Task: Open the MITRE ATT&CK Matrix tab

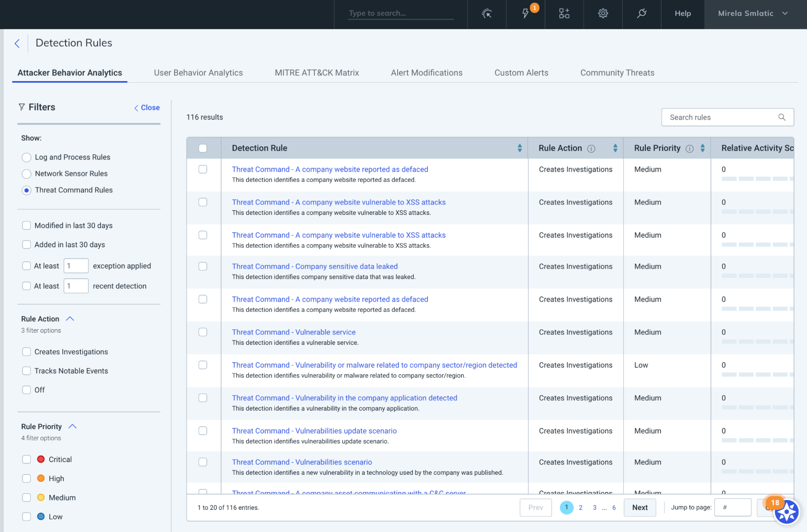Action: click(x=317, y=73)
